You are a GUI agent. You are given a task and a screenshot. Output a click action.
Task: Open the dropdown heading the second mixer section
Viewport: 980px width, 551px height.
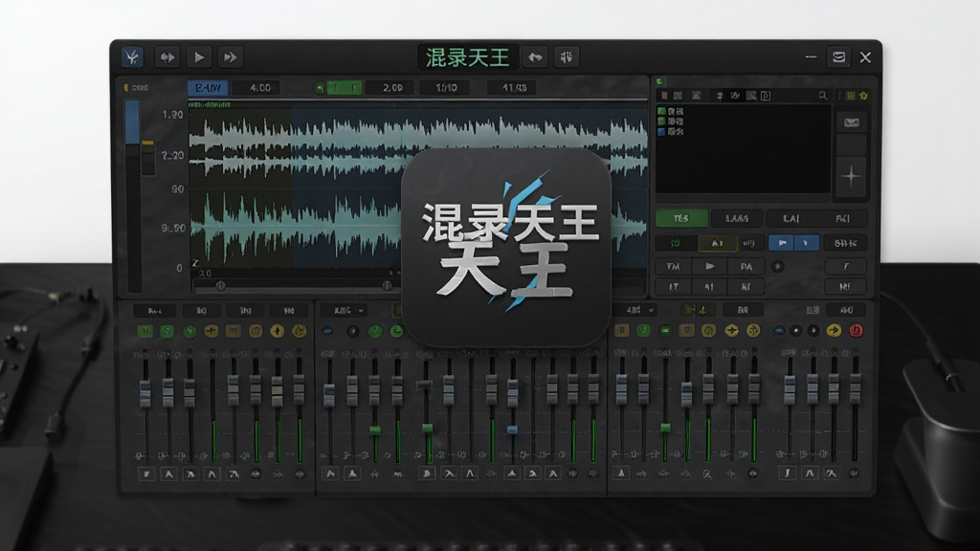point(345,311)
